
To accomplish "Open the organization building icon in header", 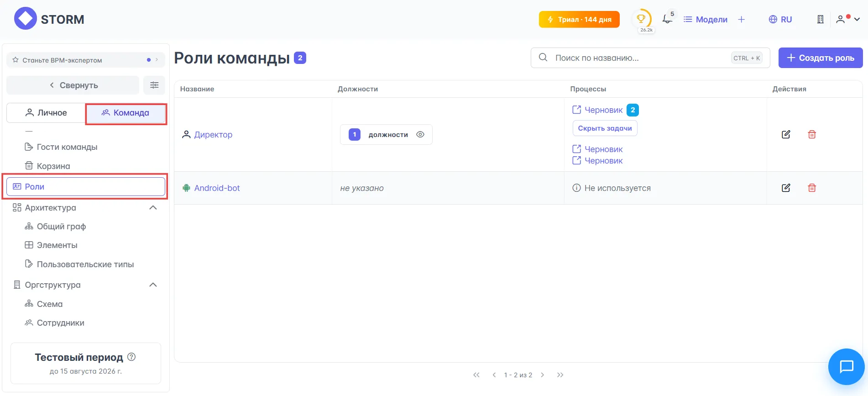I will [820, 19].
